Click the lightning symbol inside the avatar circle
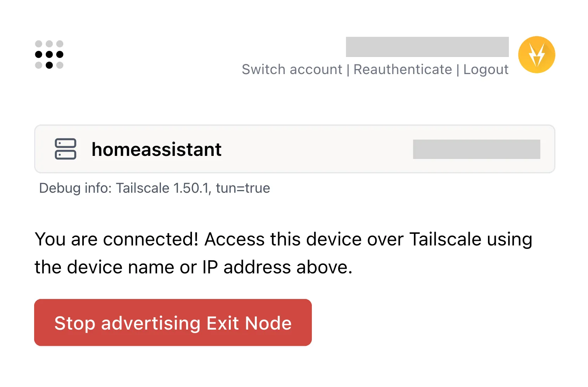Image resolution: width=588 pixels, height=387 pixels. [x=537, y=55]
